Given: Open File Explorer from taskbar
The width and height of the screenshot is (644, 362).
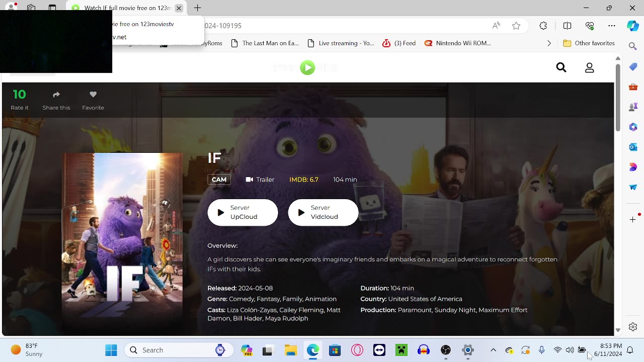Looking at the screenshot, I should [x=290, y=350].
